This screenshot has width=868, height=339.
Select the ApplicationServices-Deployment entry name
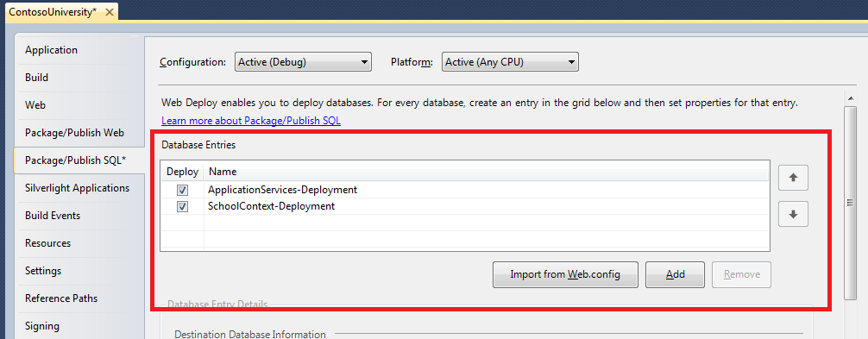click(282, 190)
